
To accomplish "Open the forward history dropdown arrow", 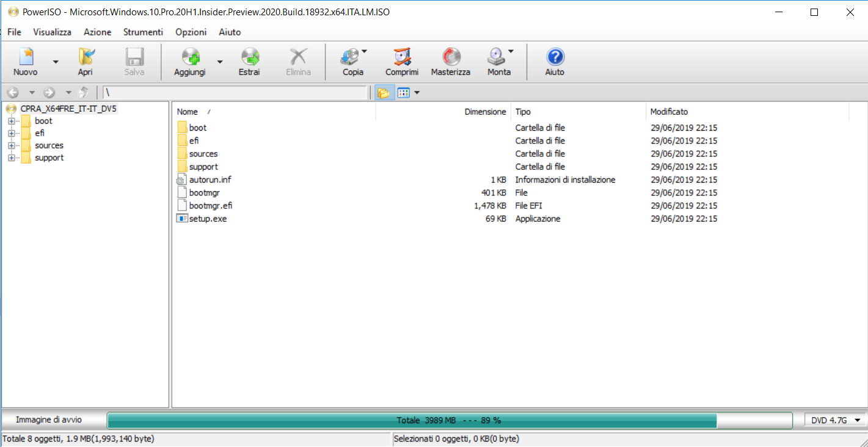I will pos(68,93).
